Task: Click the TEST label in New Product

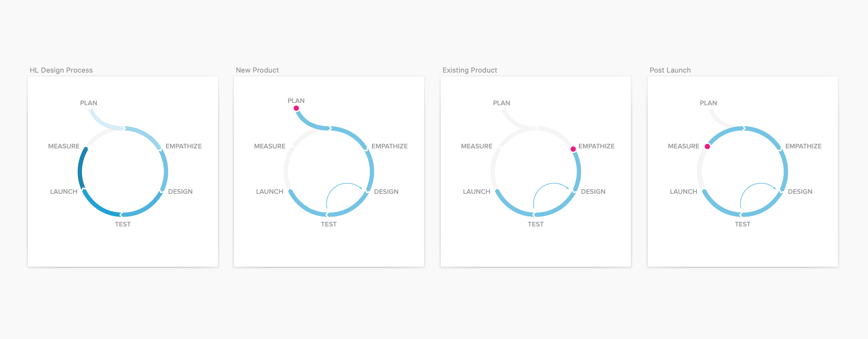Action: pos(329,224)
